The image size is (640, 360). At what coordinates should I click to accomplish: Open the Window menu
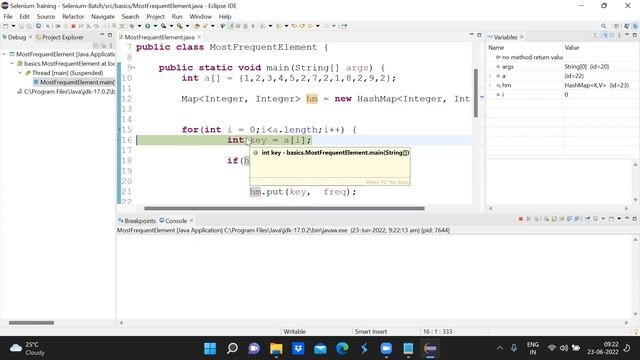pyautogui.click(x=200, y=16)
